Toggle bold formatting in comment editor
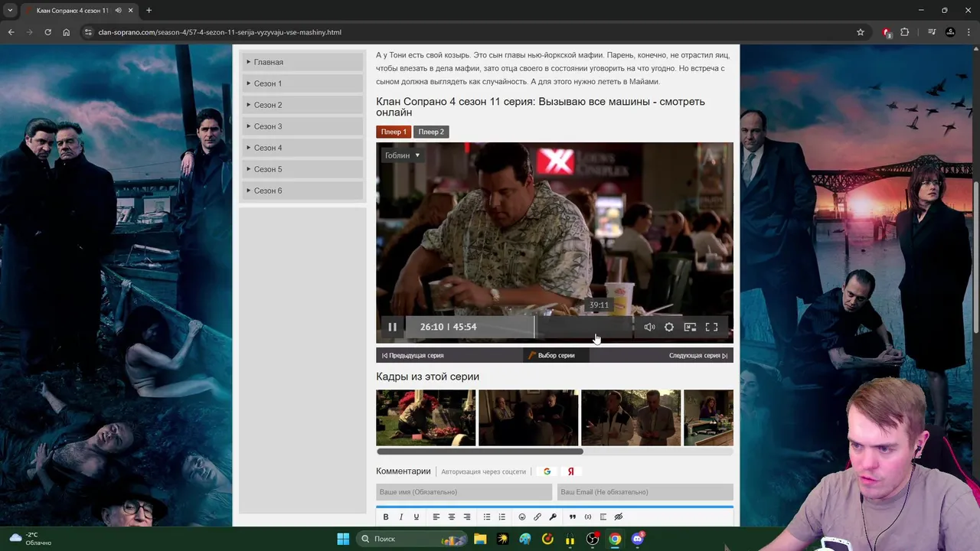Image resolution: width=980 pixels, height=551 pixels. [x=386, y=517]
